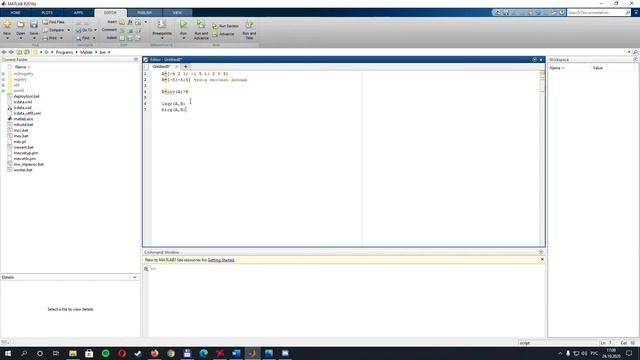Select worker.bat in Current Folder
This screenshot has width=640, height=360.
(23, 170)
